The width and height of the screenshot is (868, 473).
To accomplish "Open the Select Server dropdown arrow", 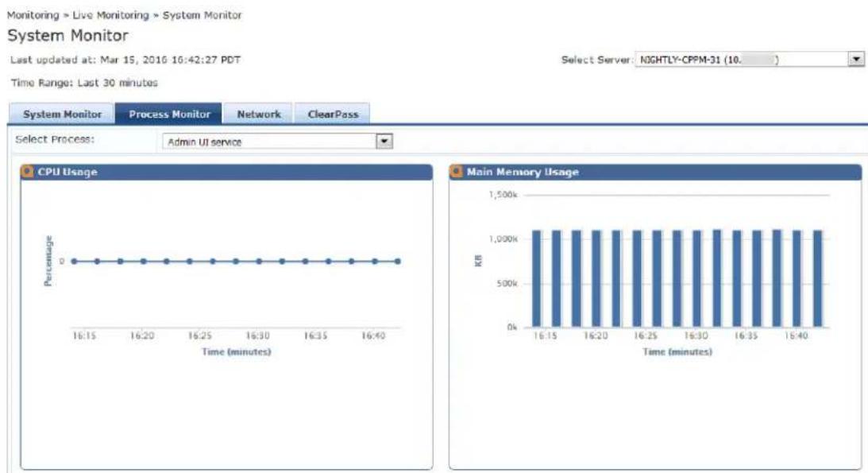I will point(856,60).
